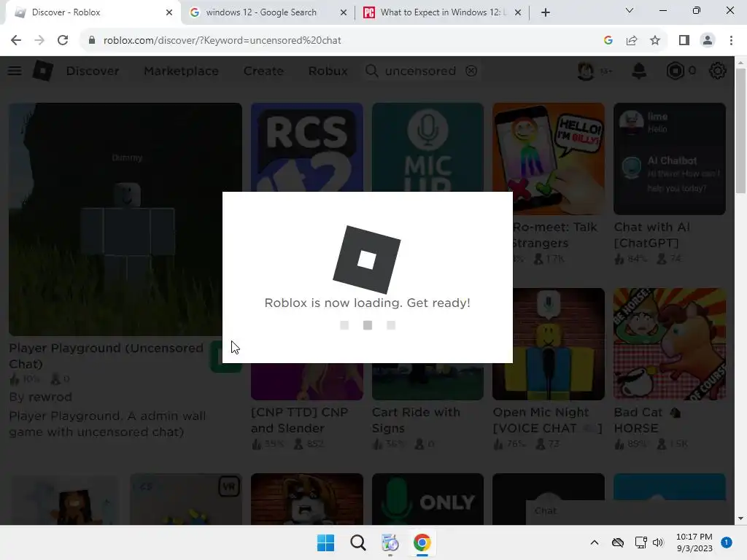Open the Roblox settings gear
747x560 pixels.
click(x=718, y=71)
